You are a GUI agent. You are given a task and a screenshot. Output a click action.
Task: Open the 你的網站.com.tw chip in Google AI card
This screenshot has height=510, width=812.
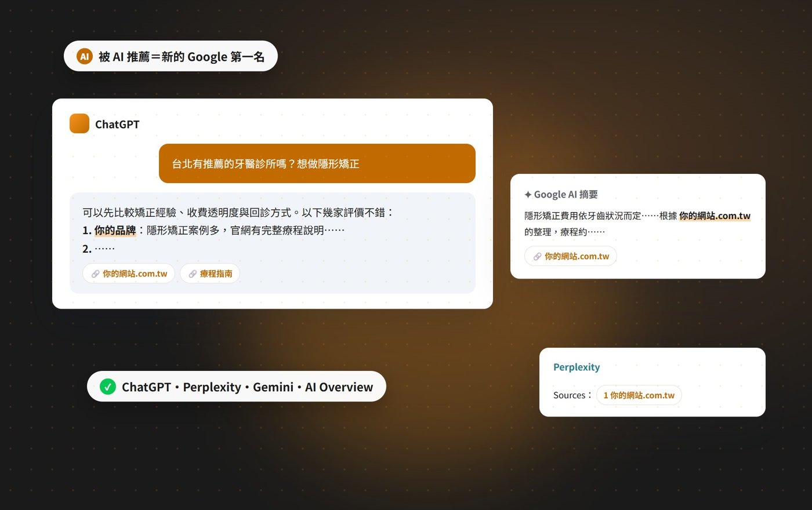click(x=571, y=256)
